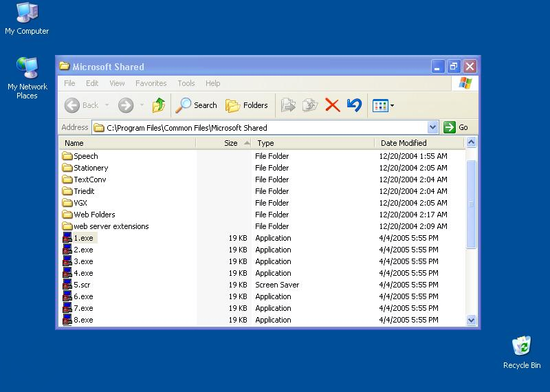
Task: Select the 3.exe application icon
Action: [x=67, y=261]
